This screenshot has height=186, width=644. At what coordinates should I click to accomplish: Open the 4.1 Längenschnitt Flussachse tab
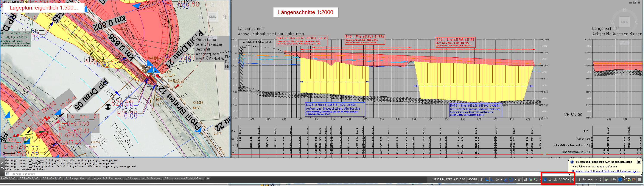pyautogui.click(x=105, y=178)
